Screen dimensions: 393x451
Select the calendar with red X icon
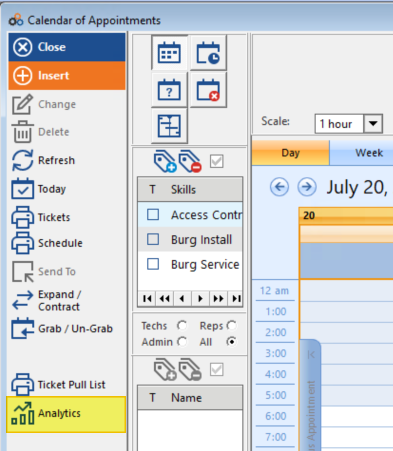(x=208, y=90)
